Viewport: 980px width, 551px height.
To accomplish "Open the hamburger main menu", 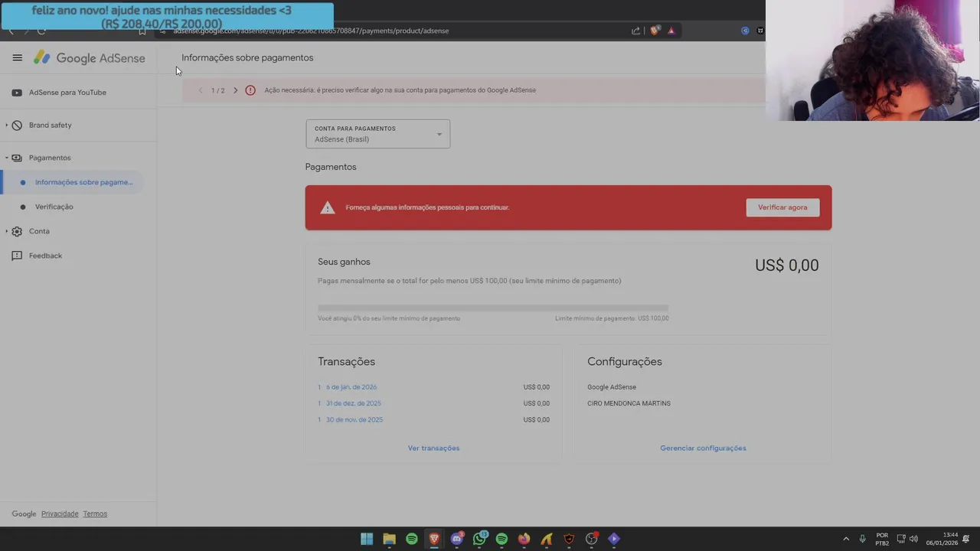I will point(18,57).
